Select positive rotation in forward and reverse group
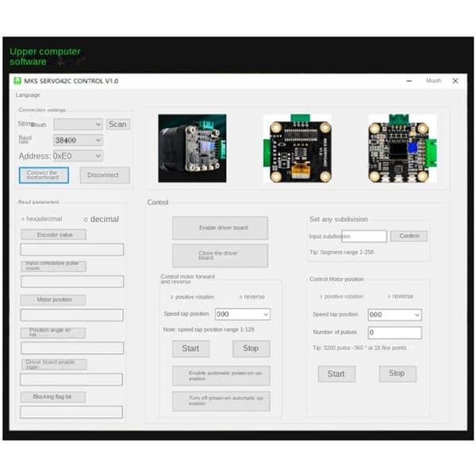The height and width of the screenshot is (476, 476). [192, 297]
